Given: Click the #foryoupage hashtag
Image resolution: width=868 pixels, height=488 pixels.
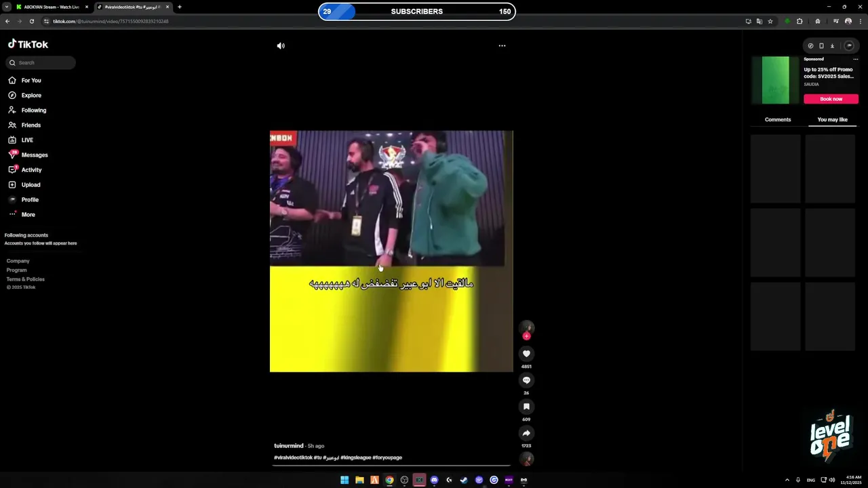Looking at the screenshot, I should (387, 457).
